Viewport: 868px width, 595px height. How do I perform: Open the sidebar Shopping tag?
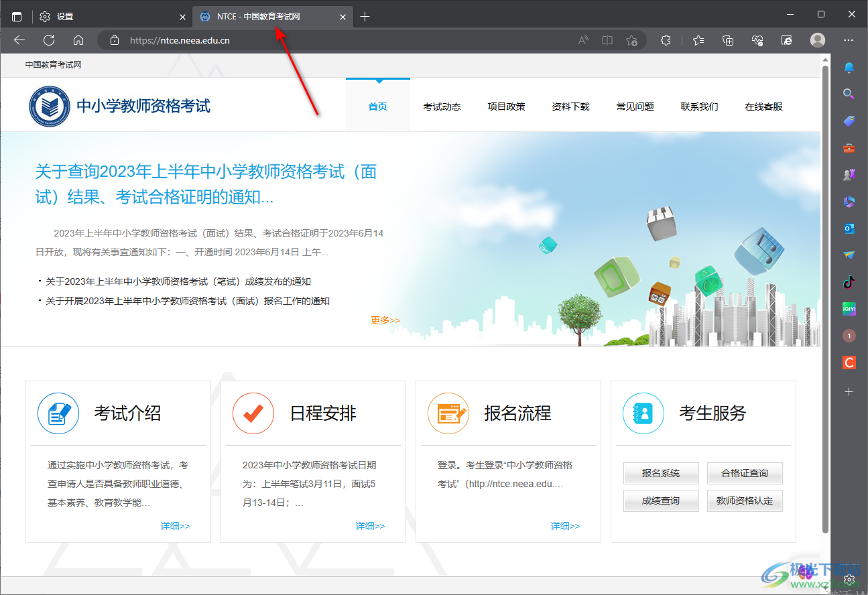(x=849, y=121)
